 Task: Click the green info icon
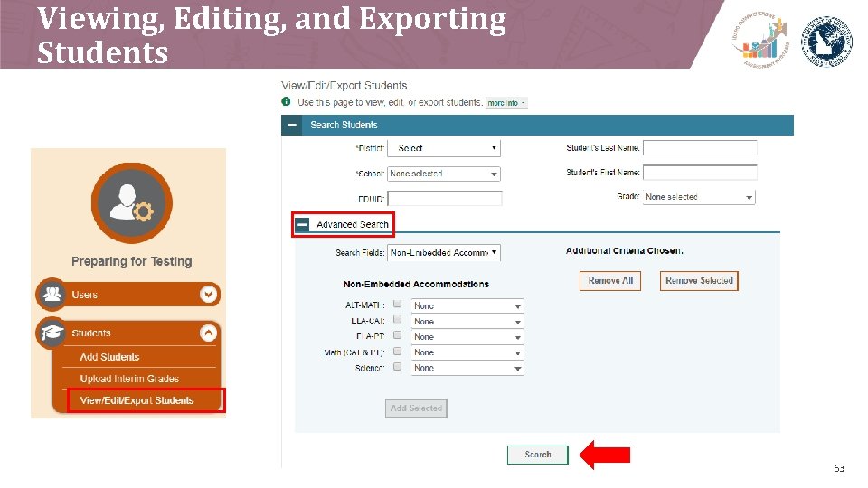[x=287, y=102]
